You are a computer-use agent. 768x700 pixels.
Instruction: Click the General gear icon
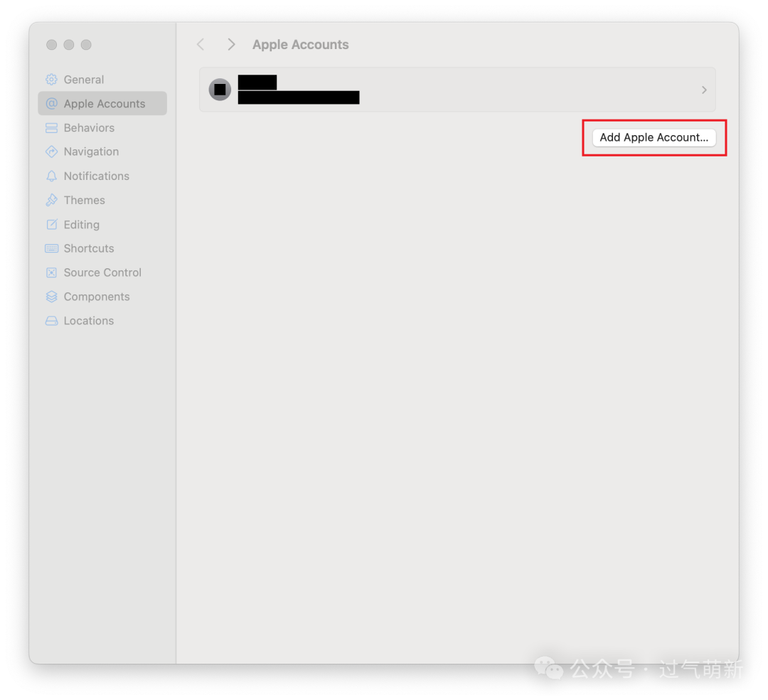[x=51, y=80]
